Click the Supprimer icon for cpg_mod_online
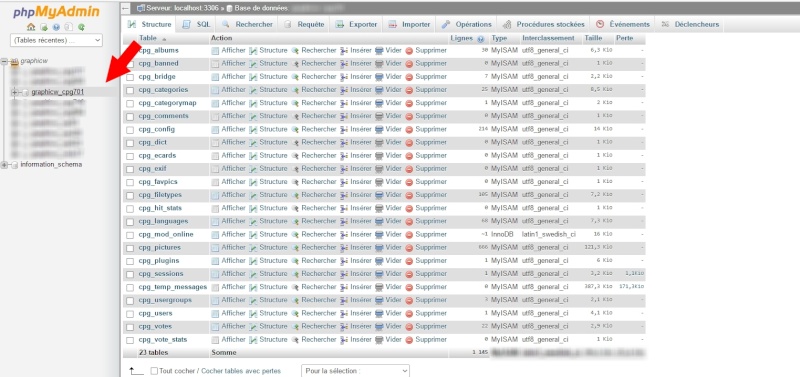This screenshot has height=377, width=800. [x=409, y=235]
